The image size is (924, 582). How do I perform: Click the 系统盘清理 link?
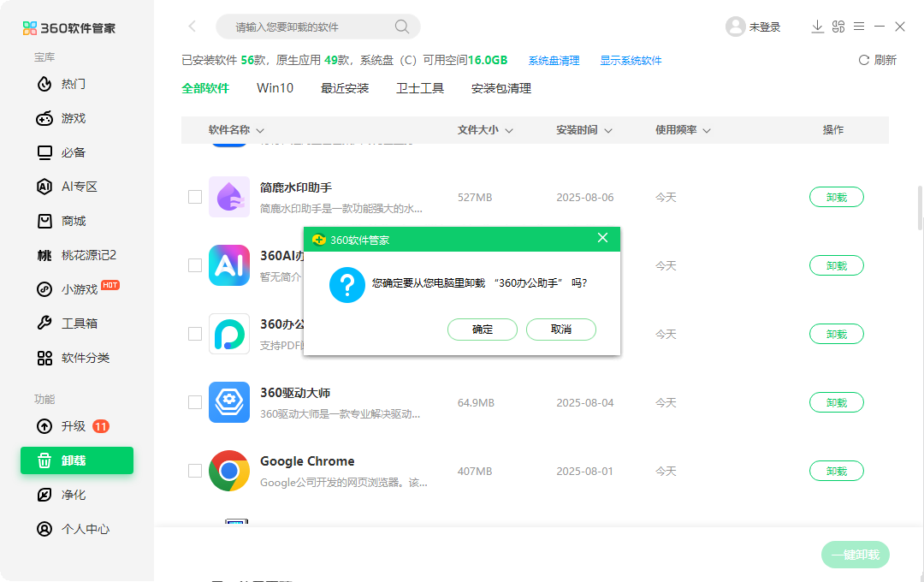click(554, 61)
